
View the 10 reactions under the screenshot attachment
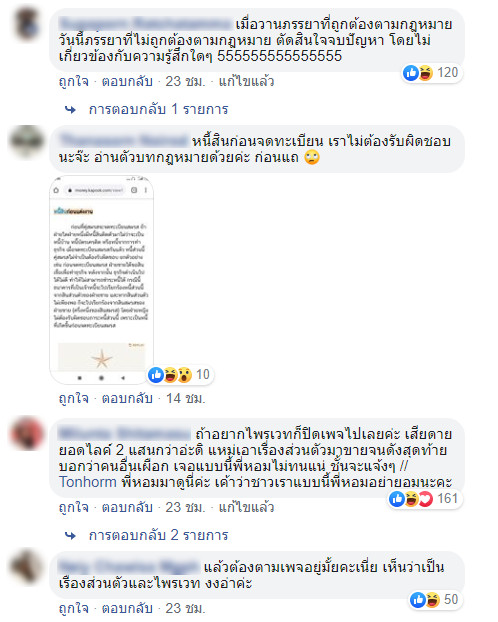(x=180, y=374)
